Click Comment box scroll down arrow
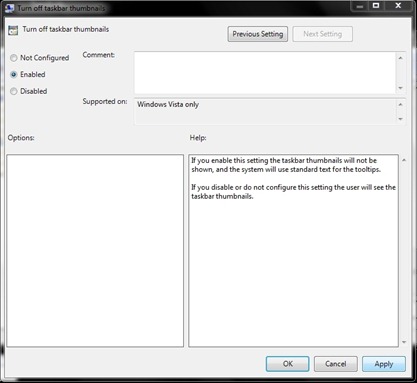Screen dimensions: 417x383 click(x=401, y=88)
